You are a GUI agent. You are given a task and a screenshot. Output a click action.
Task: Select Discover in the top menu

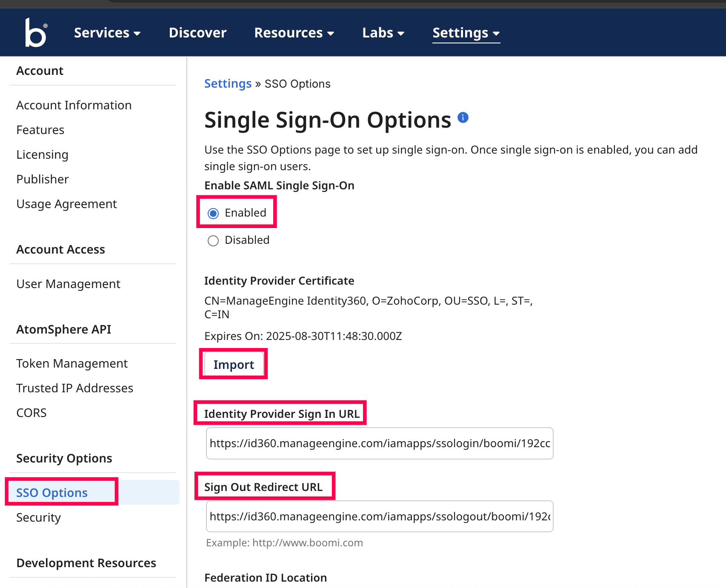click(x=197, y=33)
